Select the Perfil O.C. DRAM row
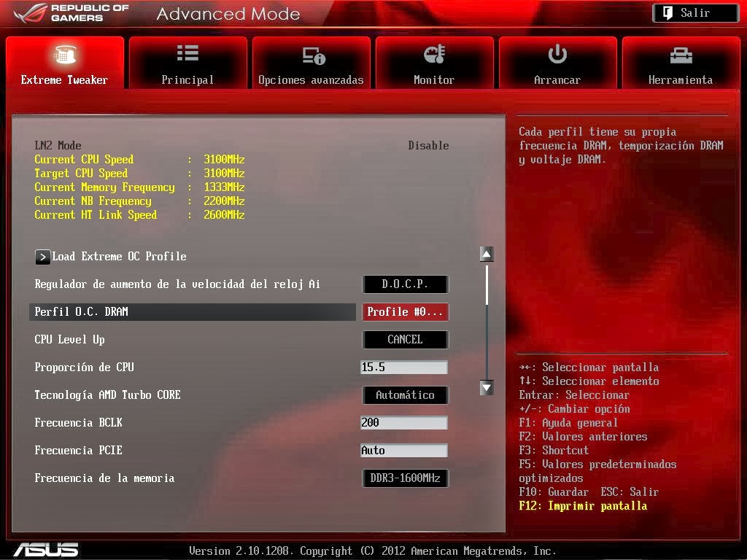Viewport: 747px width, 560px height. 193,312
